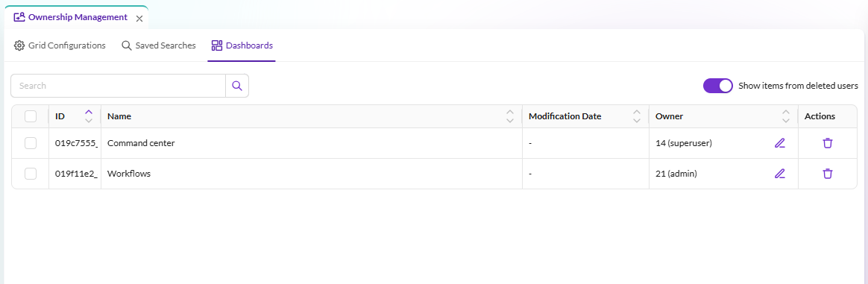This screenshot has height=284, width=868.
Task: Edit owner of Command center dashboard
Action: (779, 143)
